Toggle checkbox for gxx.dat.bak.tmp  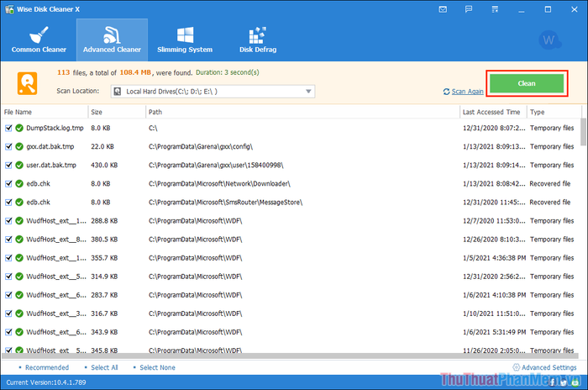pos(8,146)
